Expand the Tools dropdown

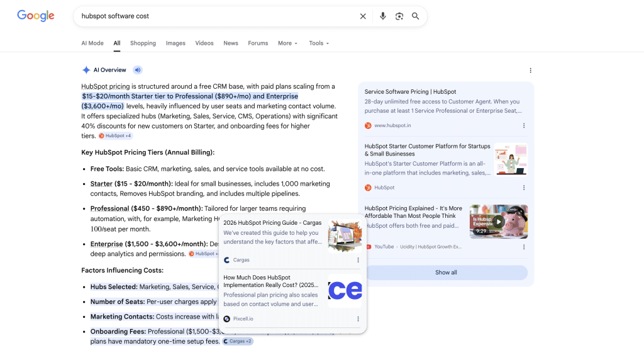319,43
